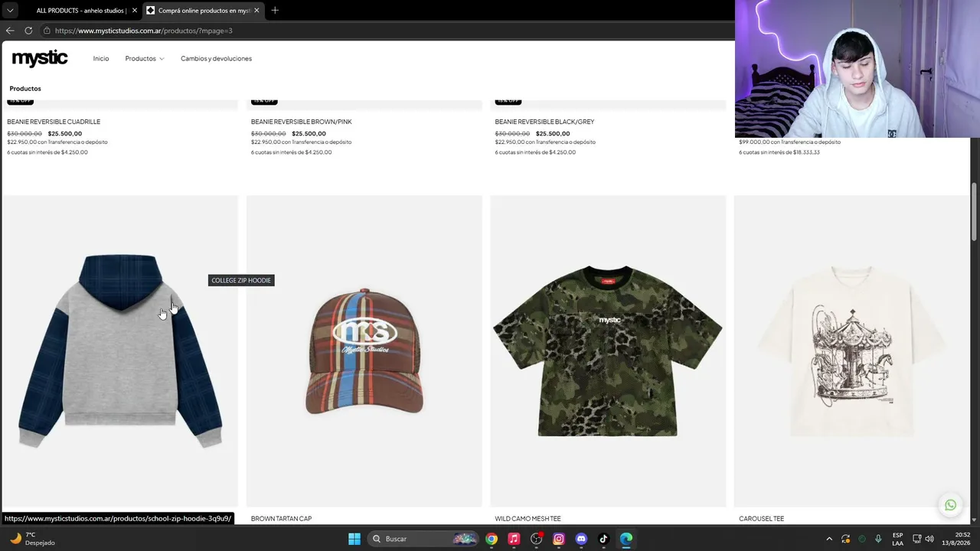Open the BROWN TARTAN CAP title link
This screenshot has height=551, width=980.
(x=281, y=519)
